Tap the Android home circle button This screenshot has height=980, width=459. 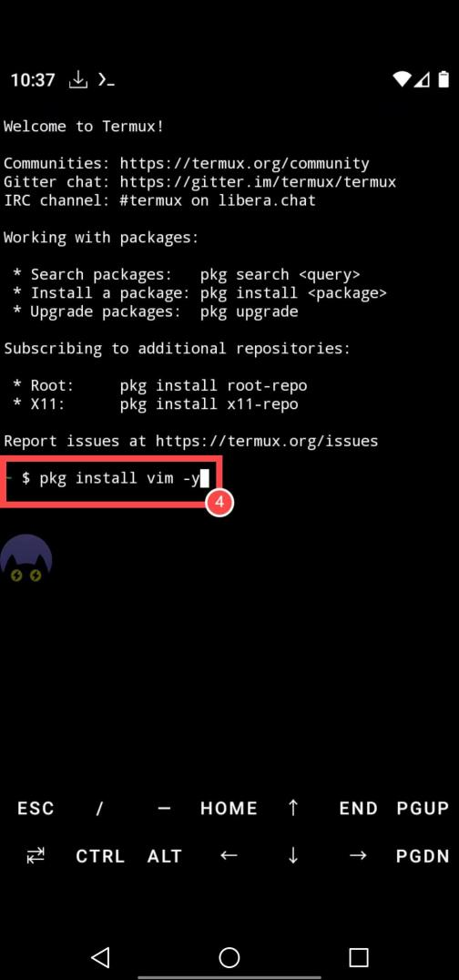click(229, 957)
